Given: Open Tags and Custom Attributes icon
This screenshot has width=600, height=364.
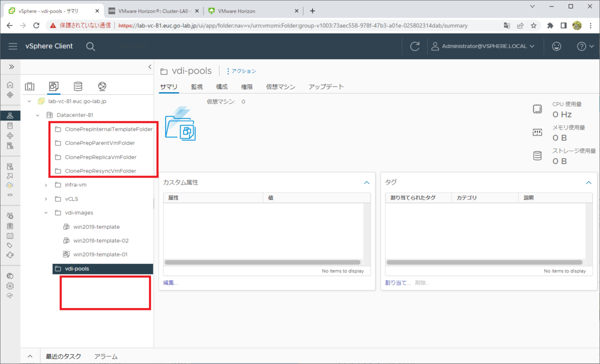Looking at the screenshot, I should tap(10, 245).
